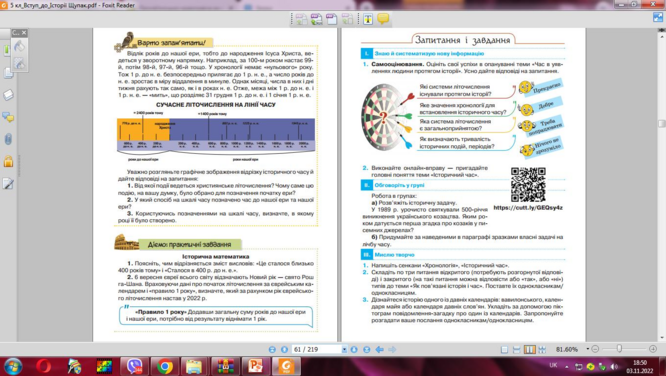
Task: Go to the next page
Action: click(354, 349)
